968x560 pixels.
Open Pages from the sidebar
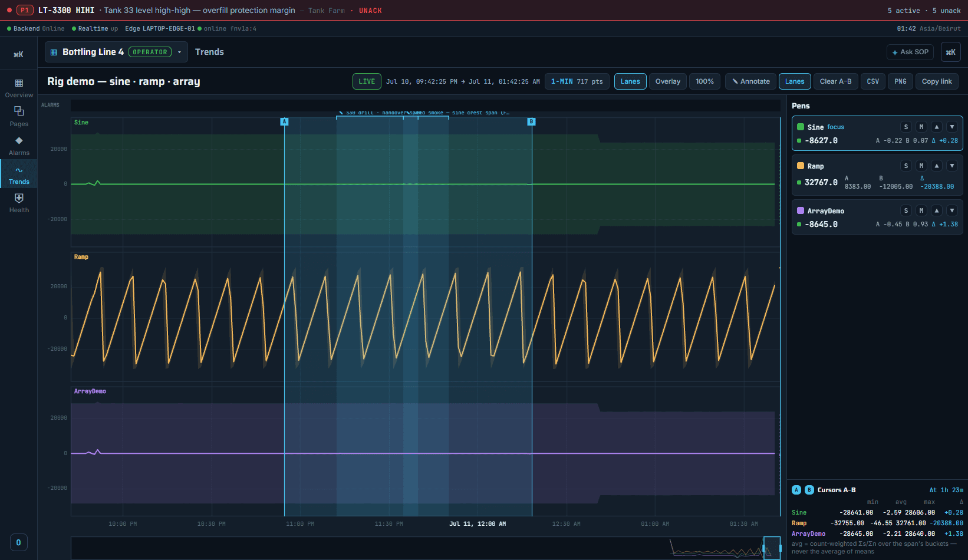tap(19, 116)
